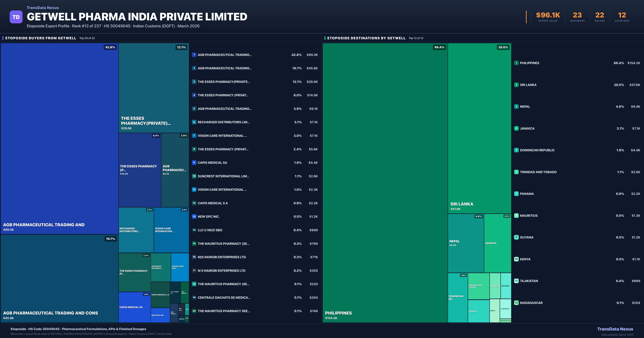
Task: Click the 42.8% AGB Pharmaceutical treemap block
Action: [59, 139]
